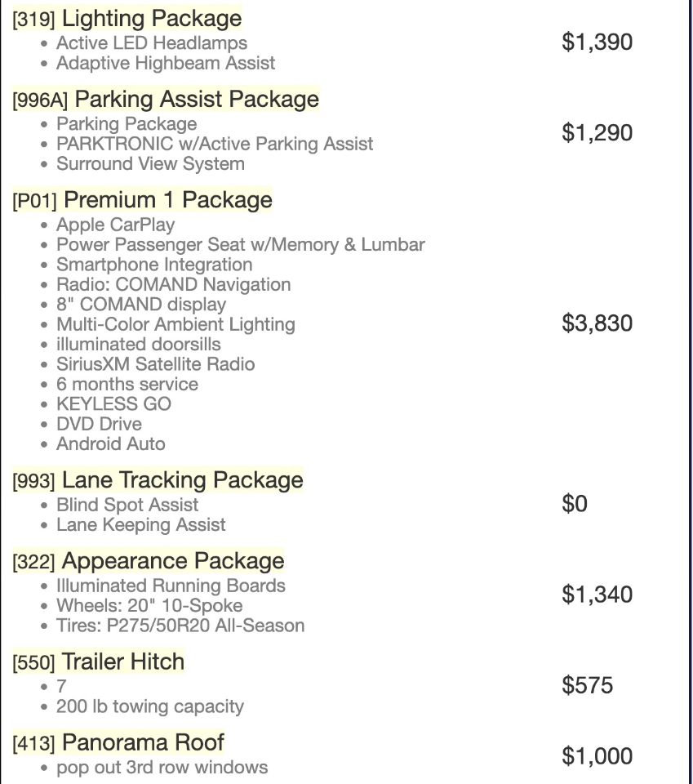Select the Illuminated Running Boards item
The height and width of the screenshot is (784, 693).
coord(171,586)
